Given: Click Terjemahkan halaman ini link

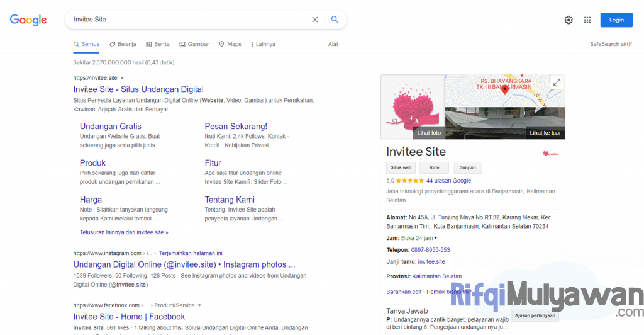Looking at the screenshot, I should coord(191,253).
